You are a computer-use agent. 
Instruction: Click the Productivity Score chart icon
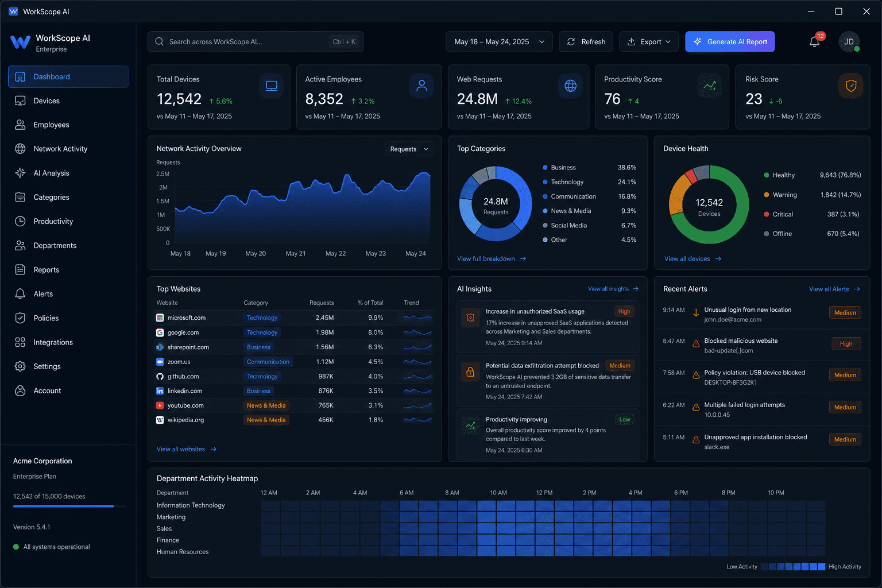[710, 86]
